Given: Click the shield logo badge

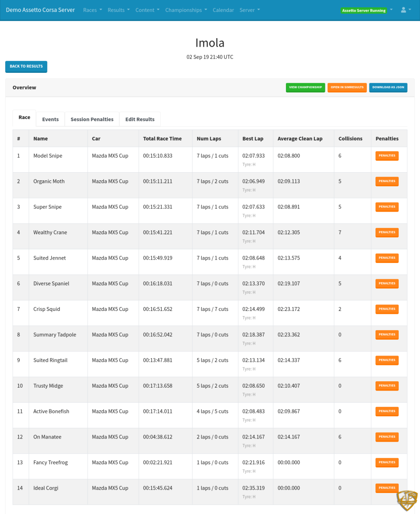Looking at the screenshot, I should [406, 501].
